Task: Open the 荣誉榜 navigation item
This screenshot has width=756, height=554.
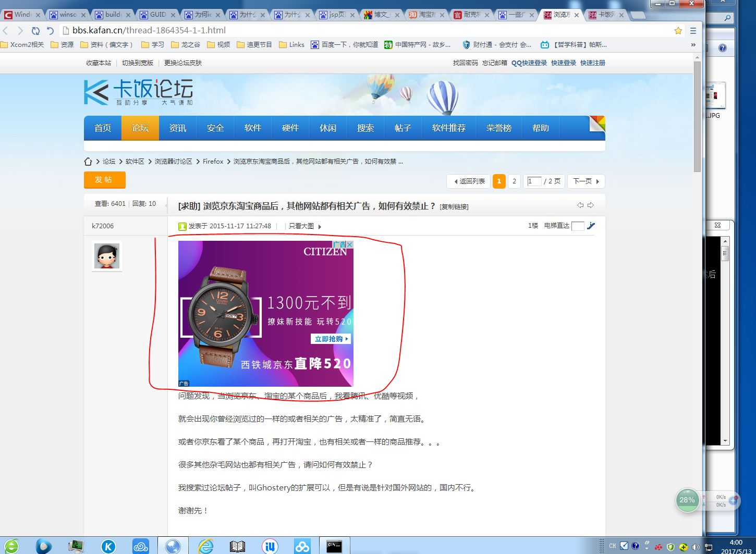Action: tap(499, 128)
